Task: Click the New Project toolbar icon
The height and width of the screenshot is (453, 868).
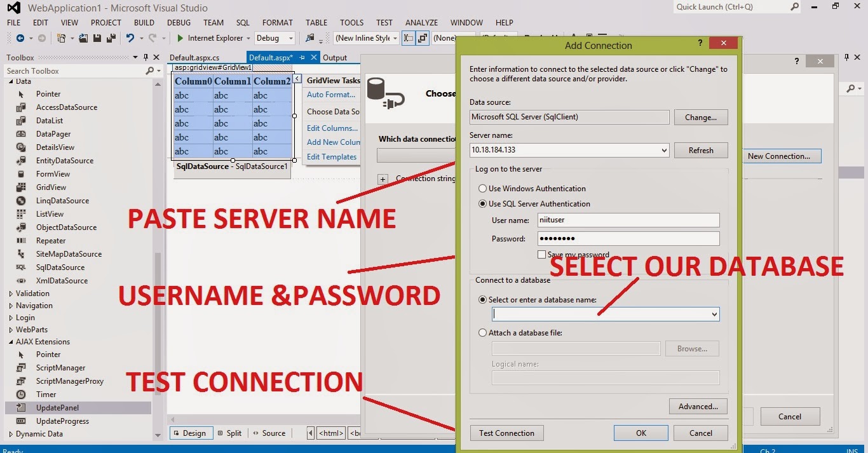Action: pyautogui.click(x=62, y=38)
